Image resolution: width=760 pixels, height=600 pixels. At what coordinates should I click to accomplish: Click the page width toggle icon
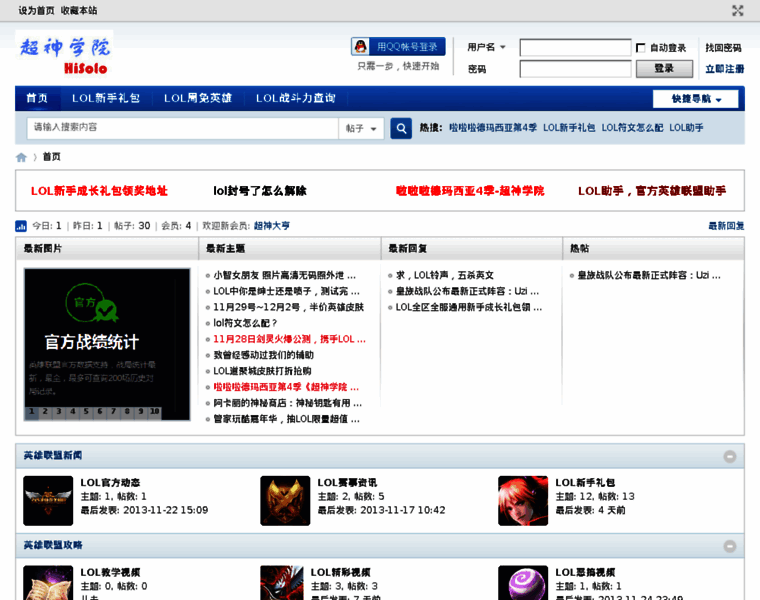click(737, 11)
